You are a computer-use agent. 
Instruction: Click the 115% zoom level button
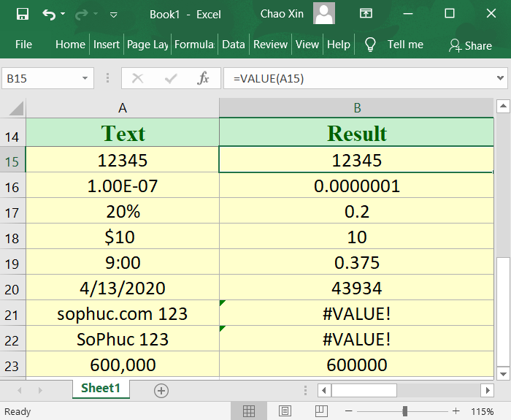point(483,411)
